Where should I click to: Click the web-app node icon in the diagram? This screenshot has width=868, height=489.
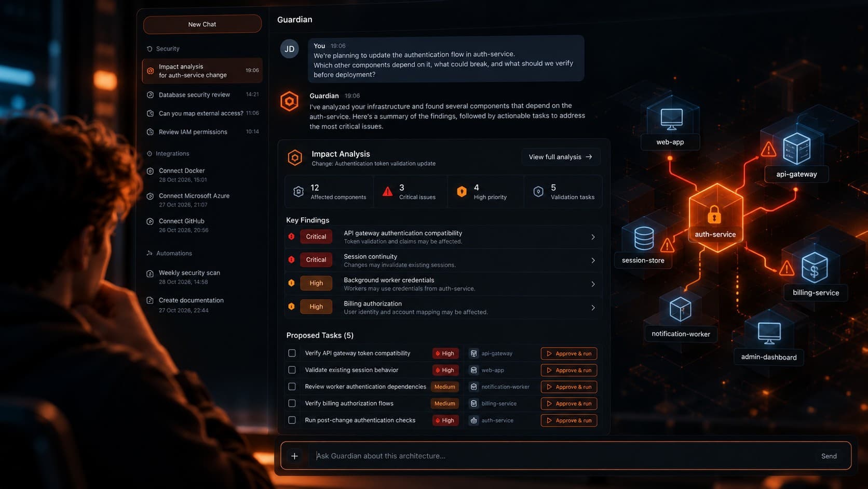(671, 119)
